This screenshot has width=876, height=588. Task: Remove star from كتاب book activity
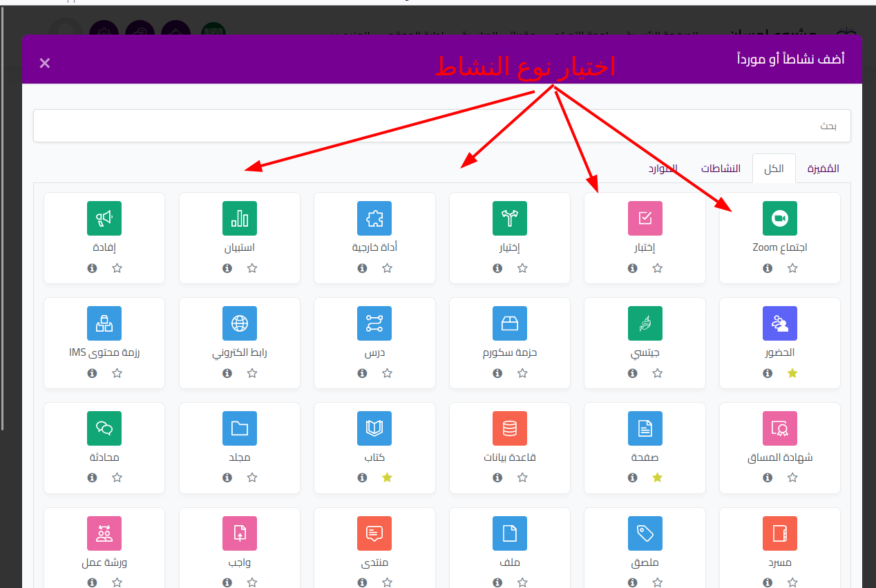(x=387, y=478)
